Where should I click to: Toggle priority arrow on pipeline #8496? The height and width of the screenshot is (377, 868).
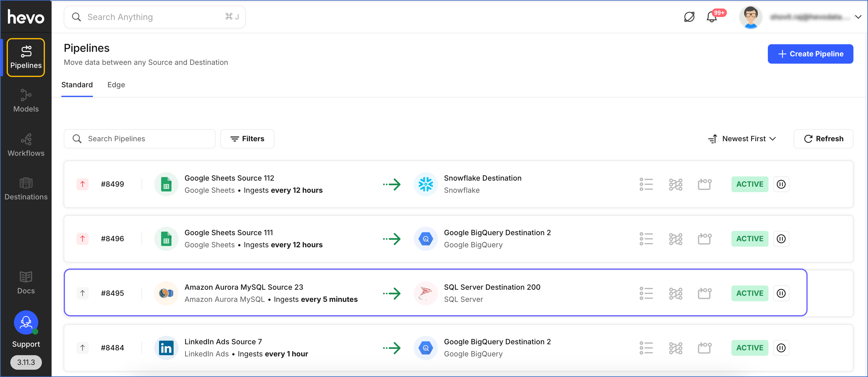pyautogui.click(x=83, y=239)
